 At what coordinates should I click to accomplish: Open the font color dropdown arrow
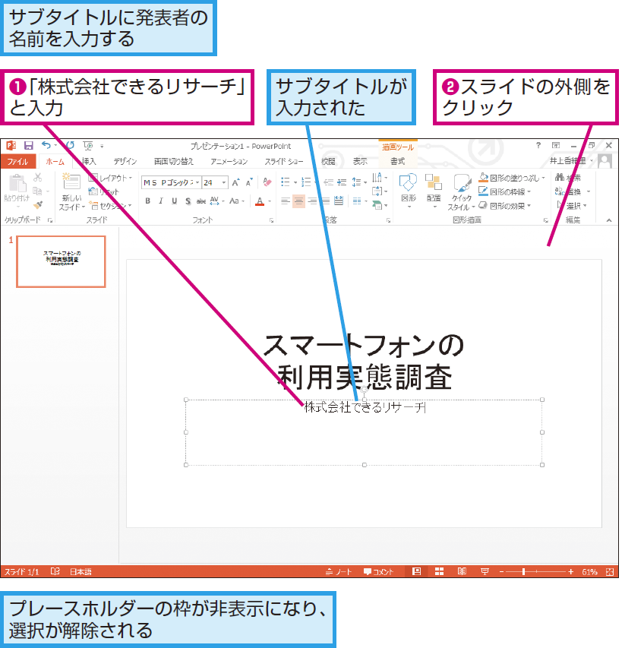click(x=270, y=201)
